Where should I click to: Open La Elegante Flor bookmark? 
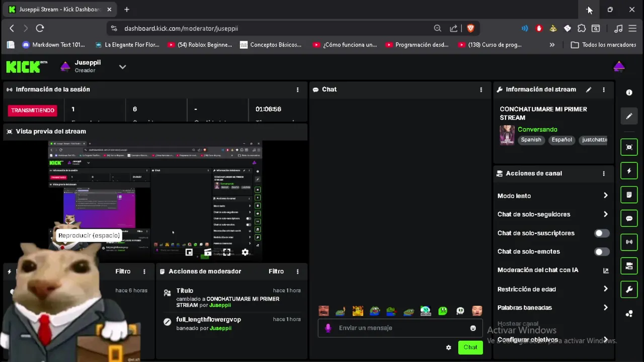[x=126, y=45]
